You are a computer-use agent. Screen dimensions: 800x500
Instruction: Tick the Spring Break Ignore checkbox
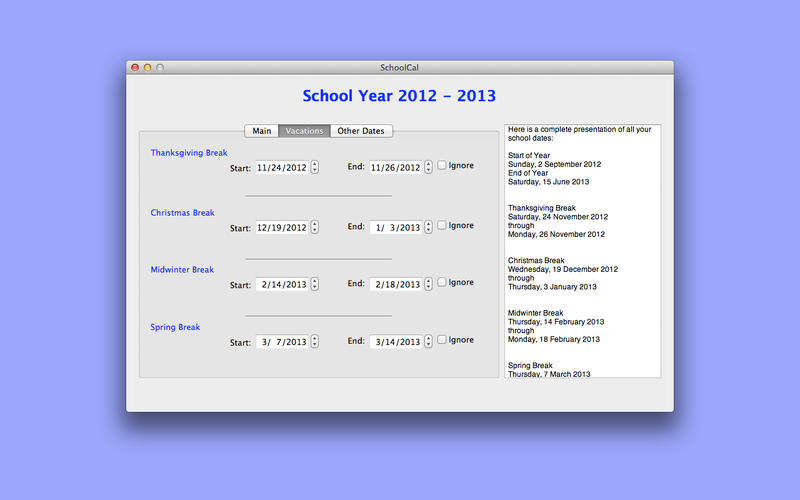pos(442,340)
